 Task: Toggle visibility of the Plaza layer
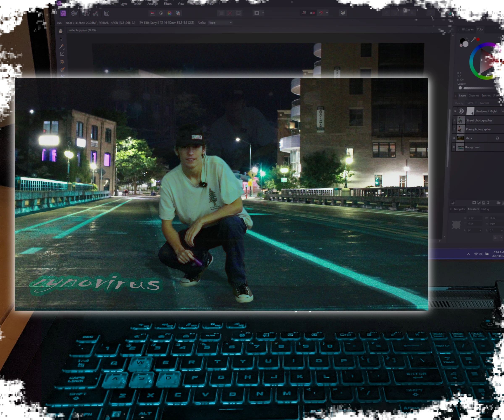click(454, 138)
